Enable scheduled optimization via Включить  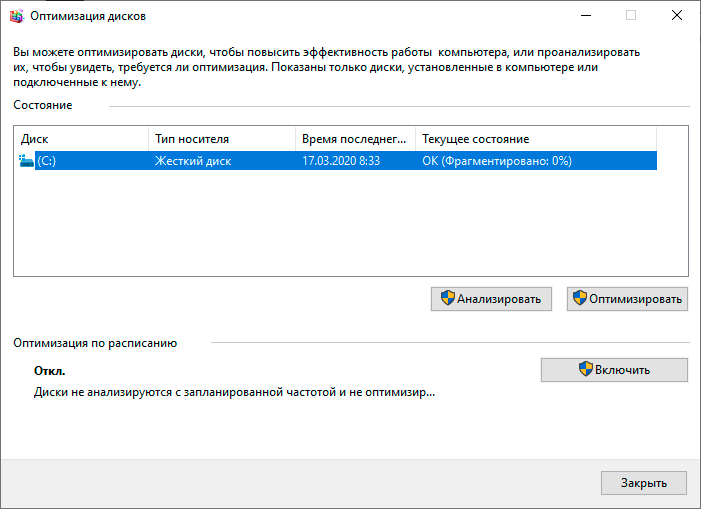pyautogui.click(x=614, y=370)
